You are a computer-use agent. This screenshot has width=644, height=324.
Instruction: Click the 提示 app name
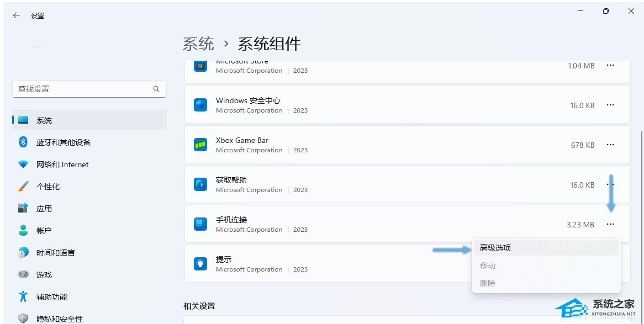pyautogui.click(x=224, y=259)
